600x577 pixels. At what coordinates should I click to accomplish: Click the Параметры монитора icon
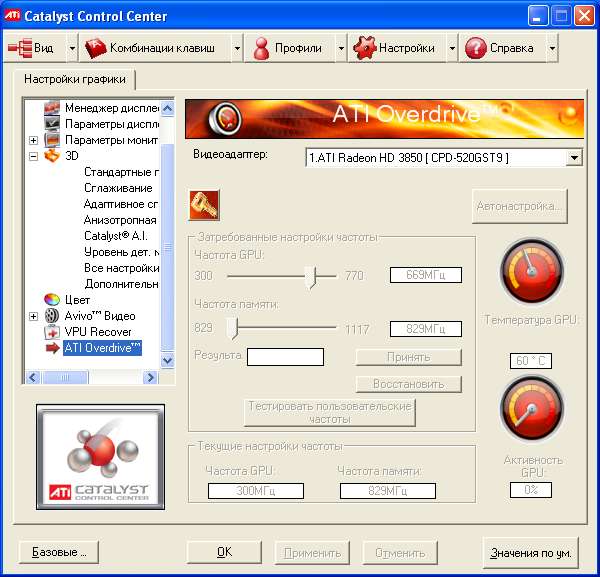[x=52, y=140]
